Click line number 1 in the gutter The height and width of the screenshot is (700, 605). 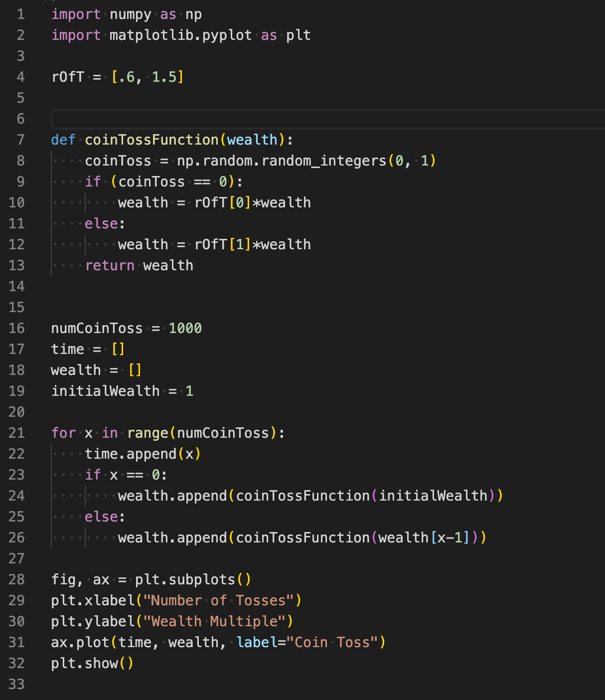20,14
